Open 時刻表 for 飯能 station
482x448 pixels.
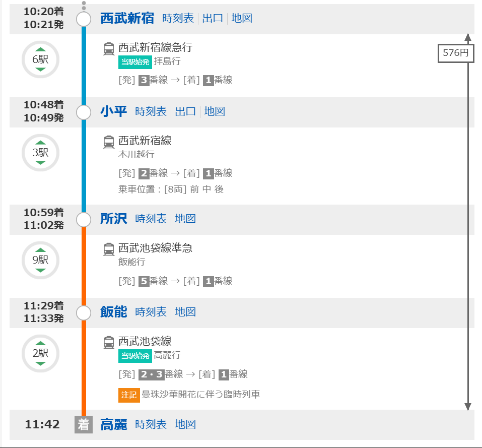click(151, 312)
